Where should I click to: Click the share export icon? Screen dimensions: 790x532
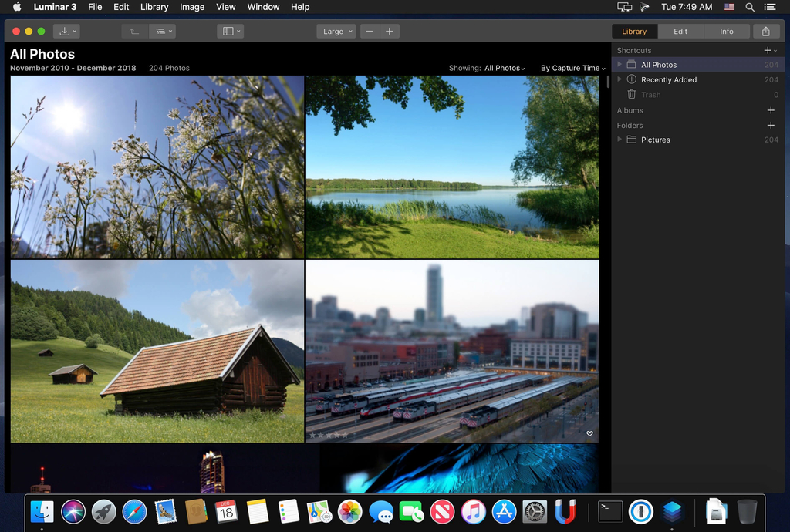tap(765, 32)
